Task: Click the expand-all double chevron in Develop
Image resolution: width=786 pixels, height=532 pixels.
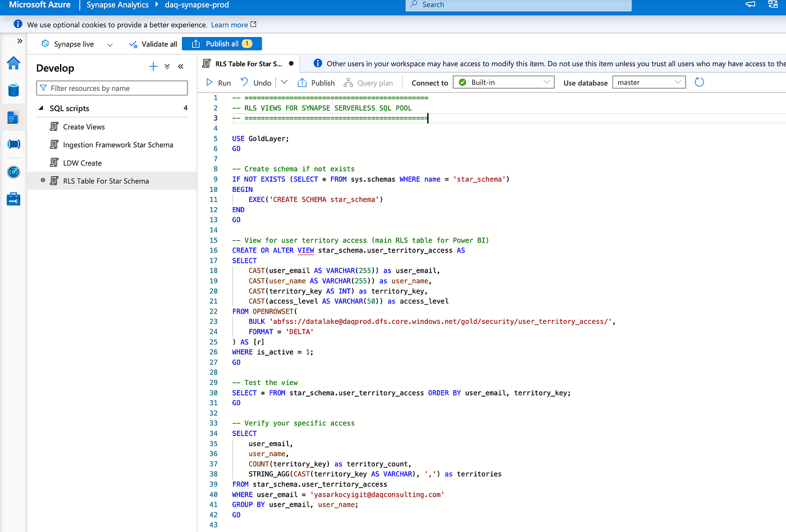Action: pos(167,67)
